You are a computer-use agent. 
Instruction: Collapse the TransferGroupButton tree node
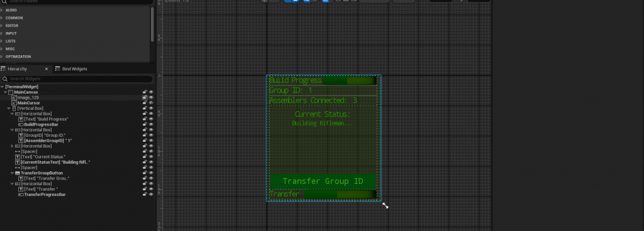(x=13, y=173)
